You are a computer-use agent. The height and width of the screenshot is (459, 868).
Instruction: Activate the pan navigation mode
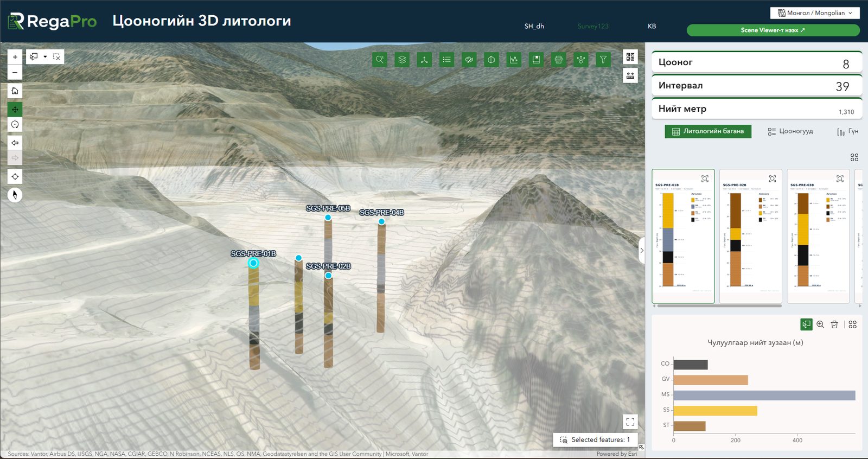coord(15,109)
